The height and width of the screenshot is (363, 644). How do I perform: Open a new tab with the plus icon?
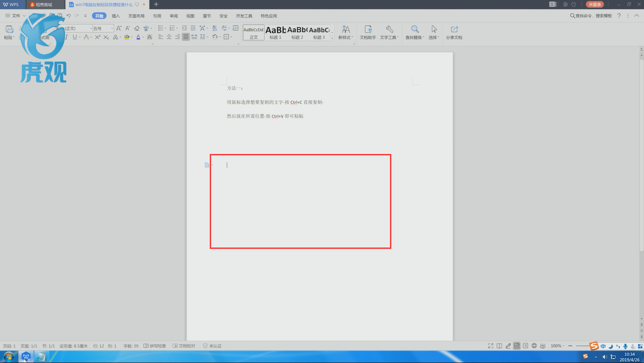tap(156, 4)
